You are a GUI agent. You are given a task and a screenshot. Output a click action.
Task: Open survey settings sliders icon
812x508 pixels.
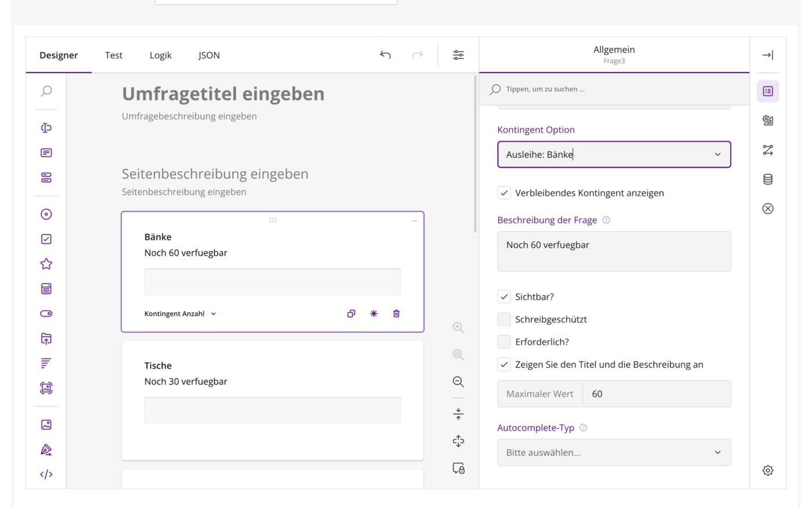(458, 55)
